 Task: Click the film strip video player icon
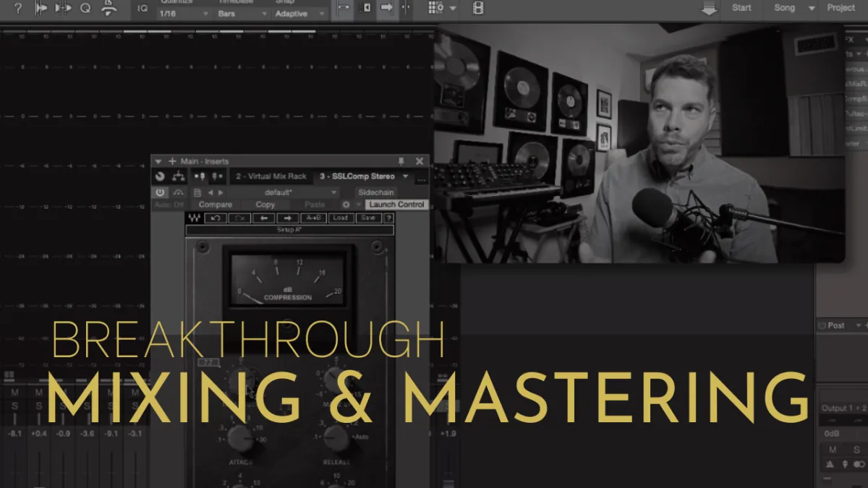pyautogui.click(x=478, y=9)
